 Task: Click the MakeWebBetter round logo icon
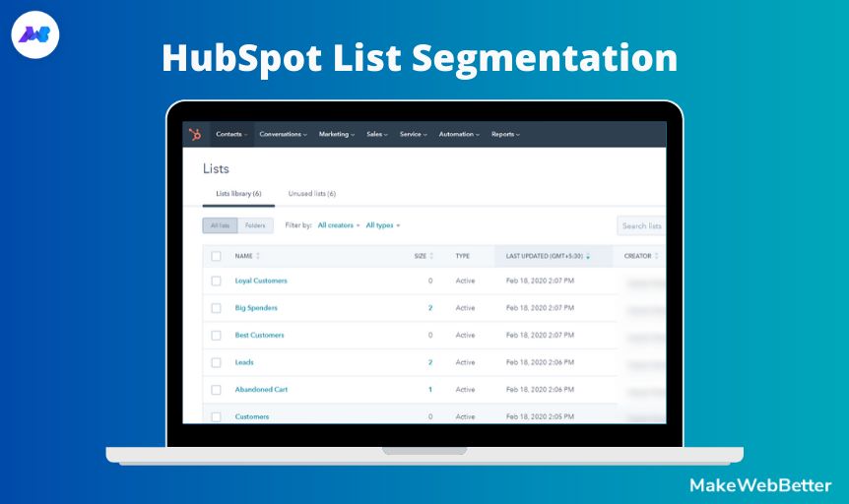pos(36,36)
